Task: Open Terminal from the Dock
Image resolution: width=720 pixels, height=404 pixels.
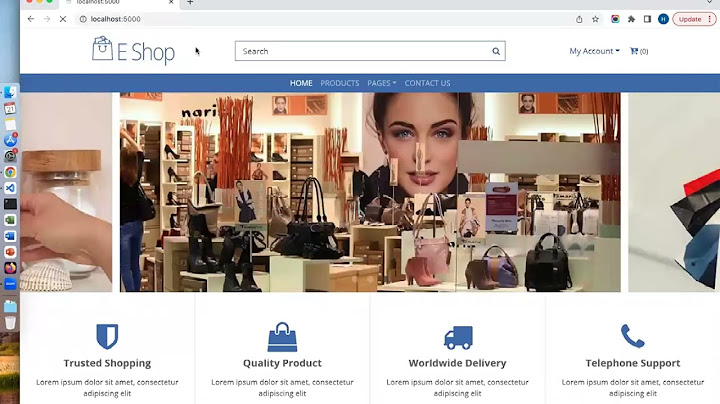Action: 10,204
